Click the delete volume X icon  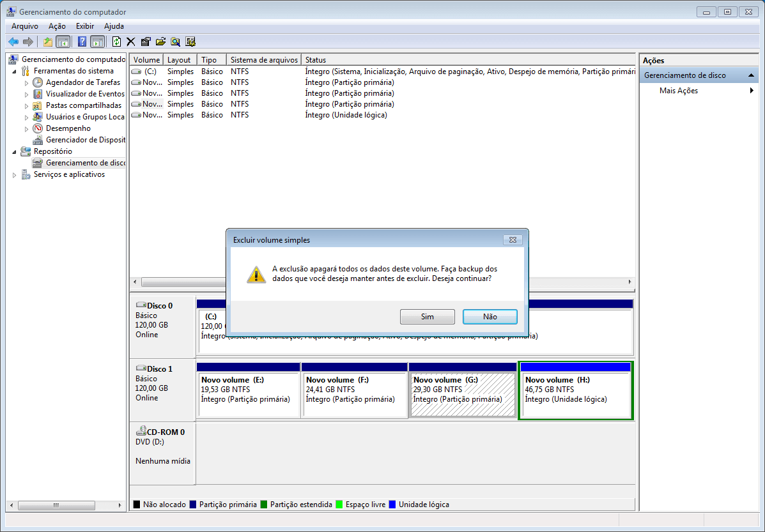pyautogui.click(x=130, y=41)
